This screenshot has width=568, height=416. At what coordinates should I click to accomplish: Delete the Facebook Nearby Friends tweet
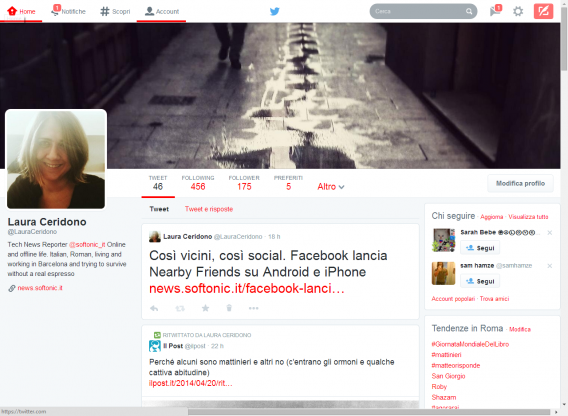point(229,308)
